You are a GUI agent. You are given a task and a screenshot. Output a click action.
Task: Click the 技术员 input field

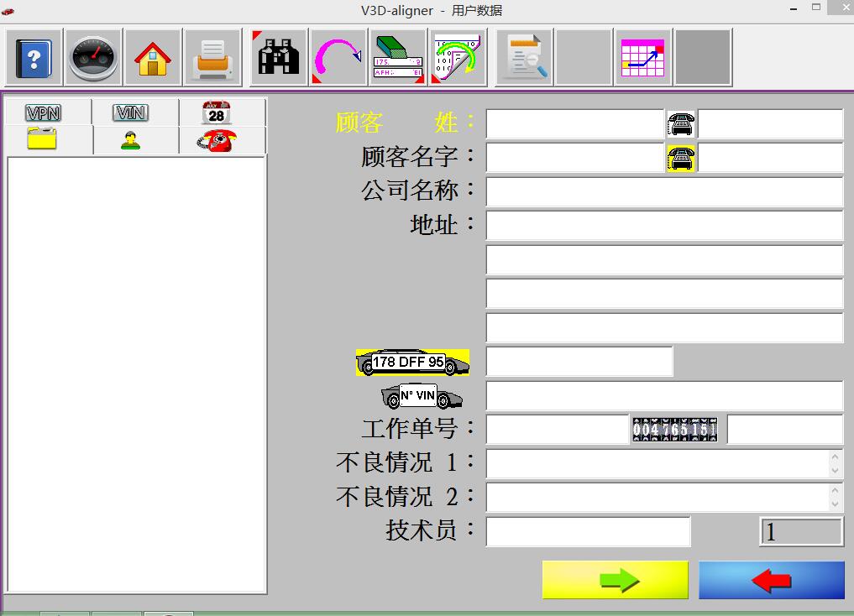pyautogui.click(x=588, y=532)
